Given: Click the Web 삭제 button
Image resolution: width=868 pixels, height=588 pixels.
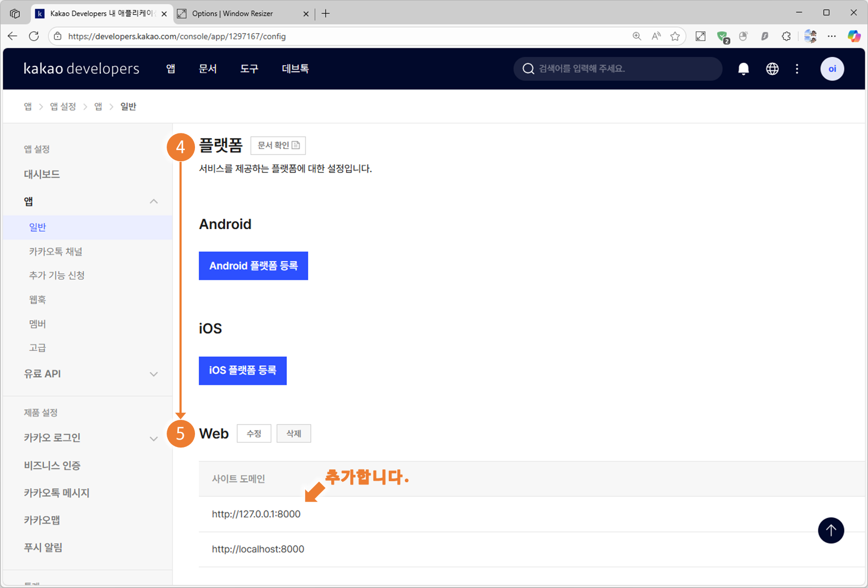Looking at the screenshot, I should [x=294, y=434].
